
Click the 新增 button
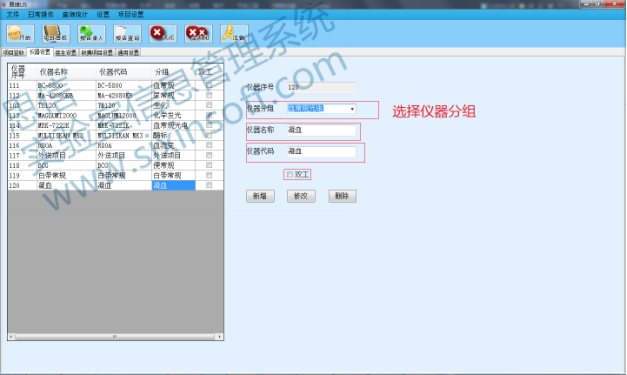(260, 196)
